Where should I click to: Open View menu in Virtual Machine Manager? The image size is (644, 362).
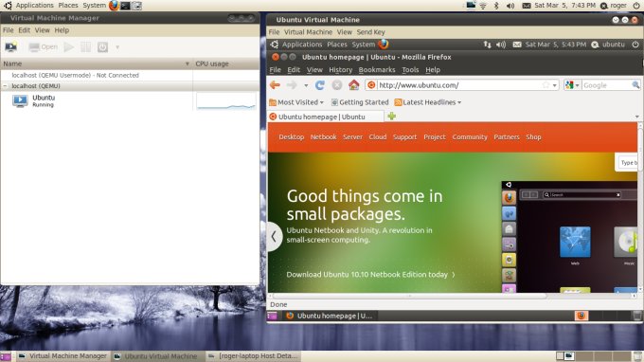(42, 30)
